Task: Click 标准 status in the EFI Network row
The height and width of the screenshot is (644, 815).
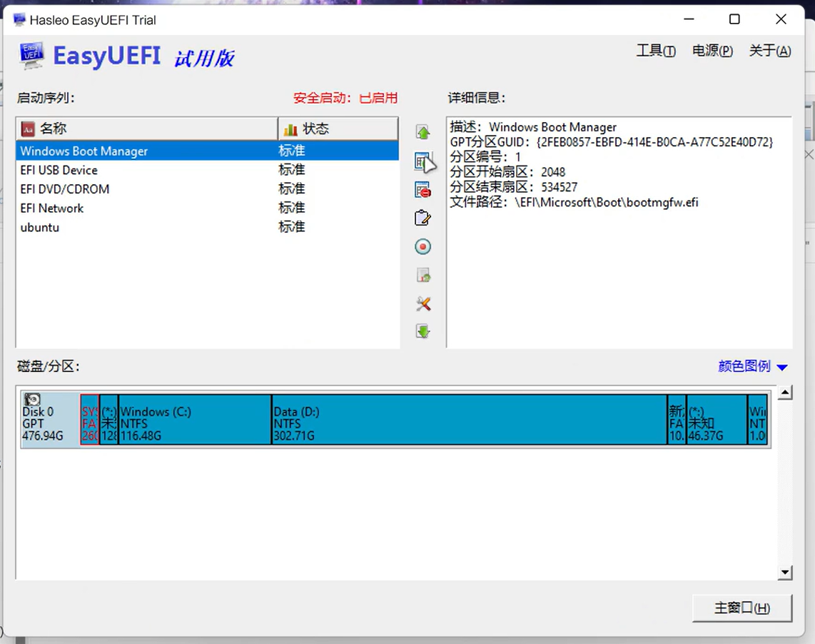Action: (292, 208)
